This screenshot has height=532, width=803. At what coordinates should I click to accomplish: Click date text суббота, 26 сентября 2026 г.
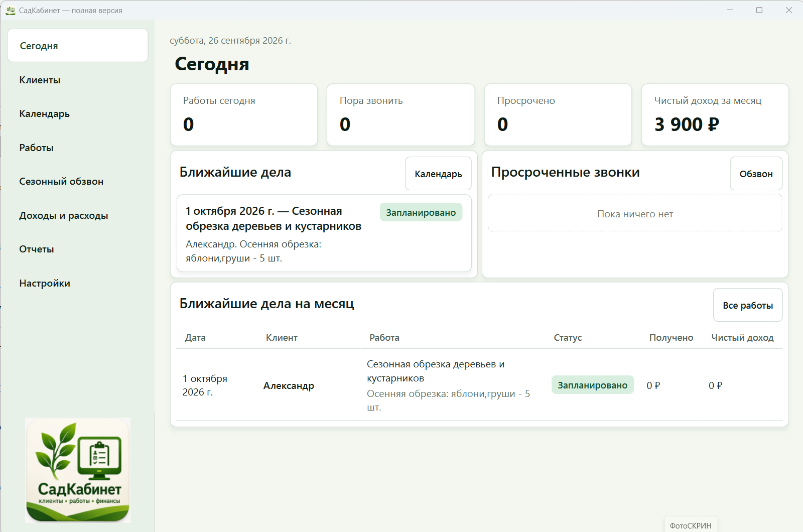(x=230, y=41)
